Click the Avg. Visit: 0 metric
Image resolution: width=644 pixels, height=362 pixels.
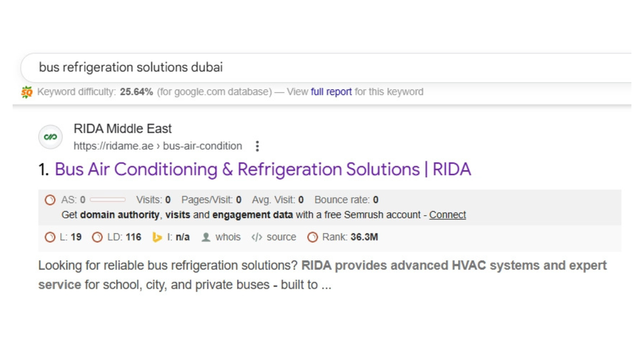coord(278,200)
